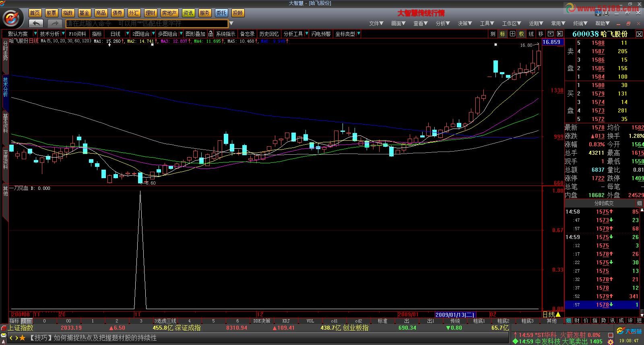Open the 工作区 workspace menu
The height and width of the screenshot is (345, 644).
tap(511, 23)
